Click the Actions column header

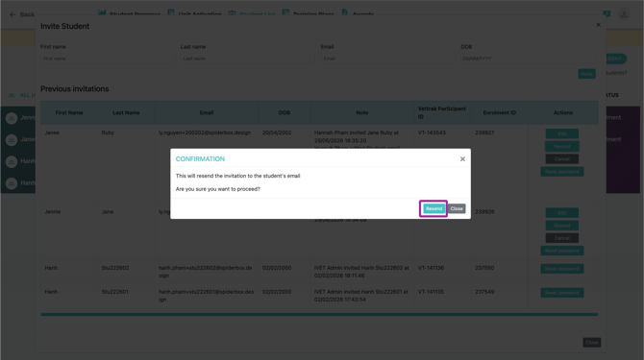coord(562,112)
